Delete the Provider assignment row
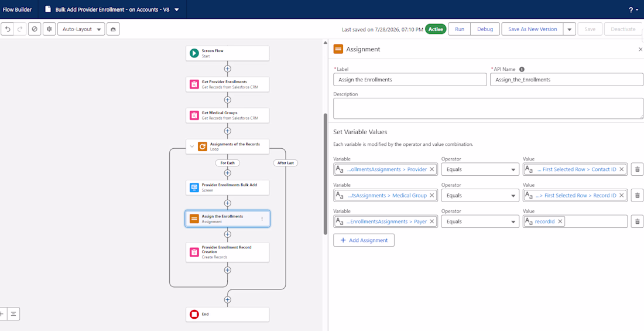 pos(637,169)
